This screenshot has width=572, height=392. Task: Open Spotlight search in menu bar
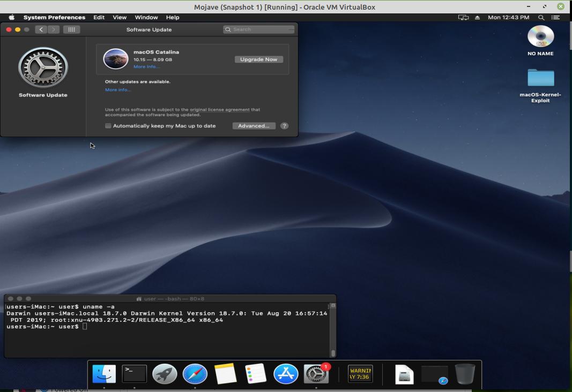[x=541, y=17]
